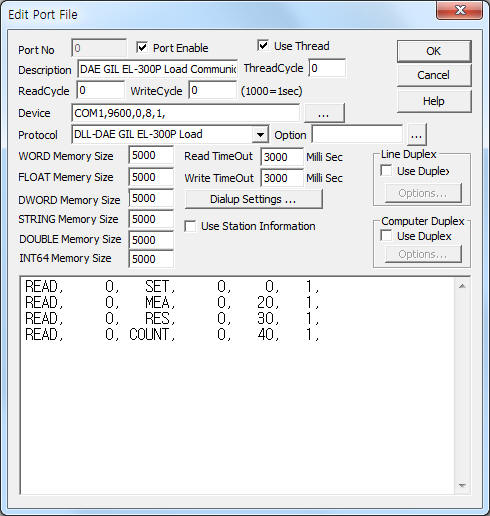Click the READ COUNT line in script area
The width and height of the screenshot is (490, 516).
coord(172,334)
